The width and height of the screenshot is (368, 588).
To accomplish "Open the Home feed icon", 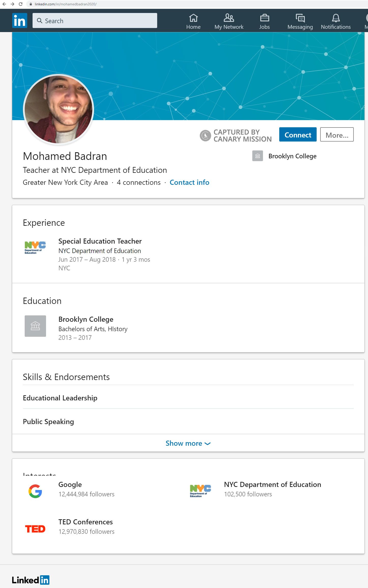I will pyautogui.click(x=193, y=18).
